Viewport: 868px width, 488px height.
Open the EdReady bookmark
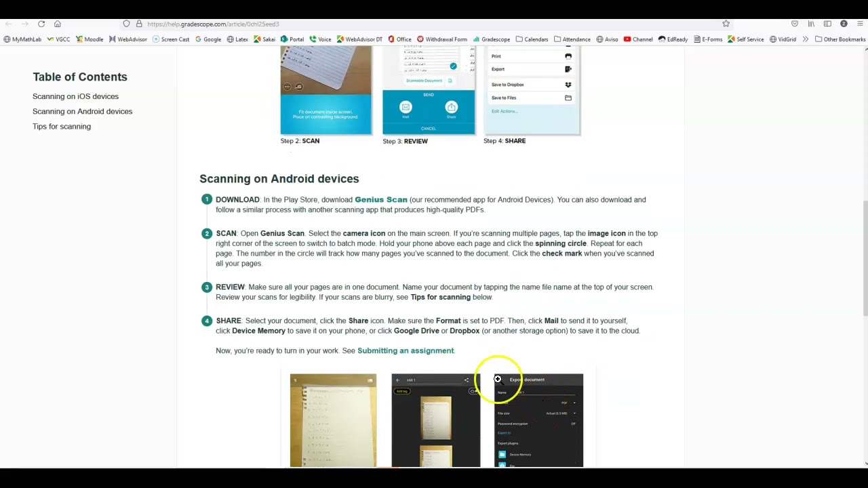coord(673,39)
